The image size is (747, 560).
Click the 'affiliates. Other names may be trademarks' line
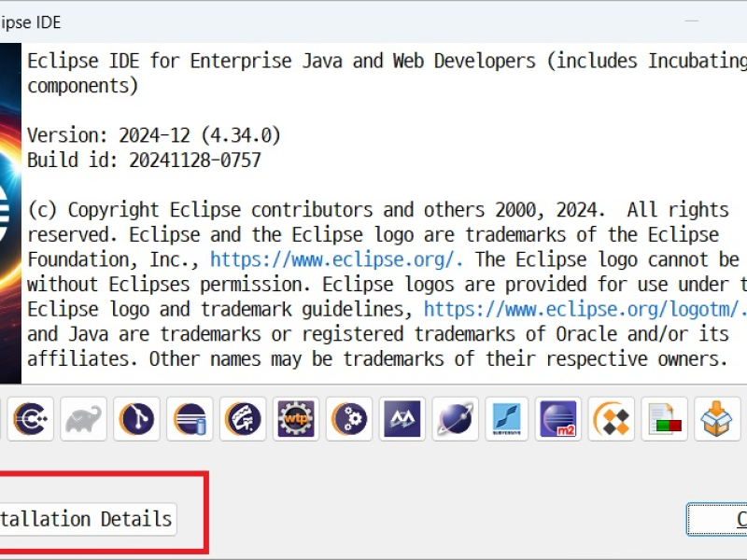point(377,358)
